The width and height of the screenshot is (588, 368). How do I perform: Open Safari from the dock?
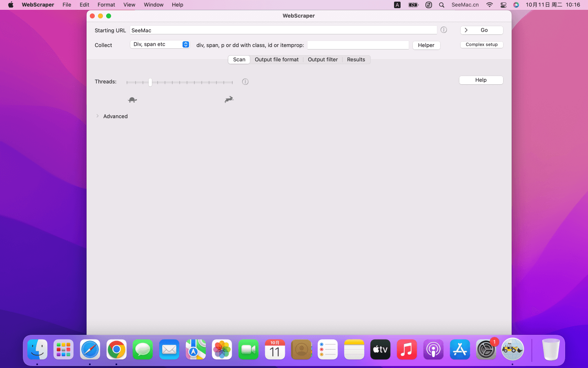(90, 350)
